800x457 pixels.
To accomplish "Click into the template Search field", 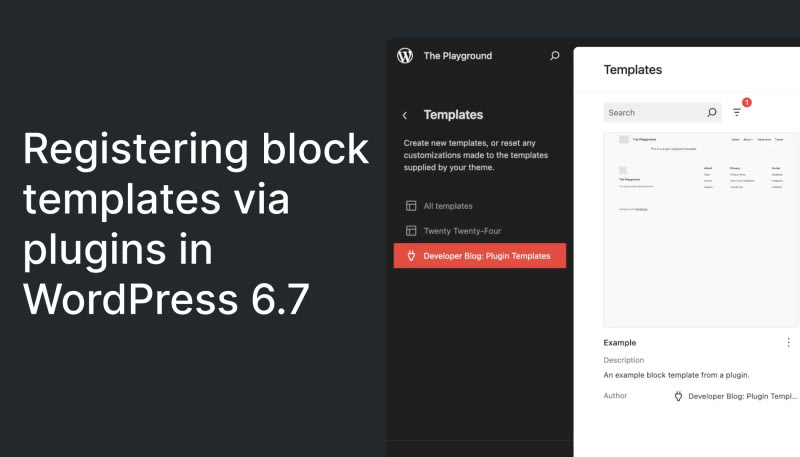I will [x=654, y=113].
